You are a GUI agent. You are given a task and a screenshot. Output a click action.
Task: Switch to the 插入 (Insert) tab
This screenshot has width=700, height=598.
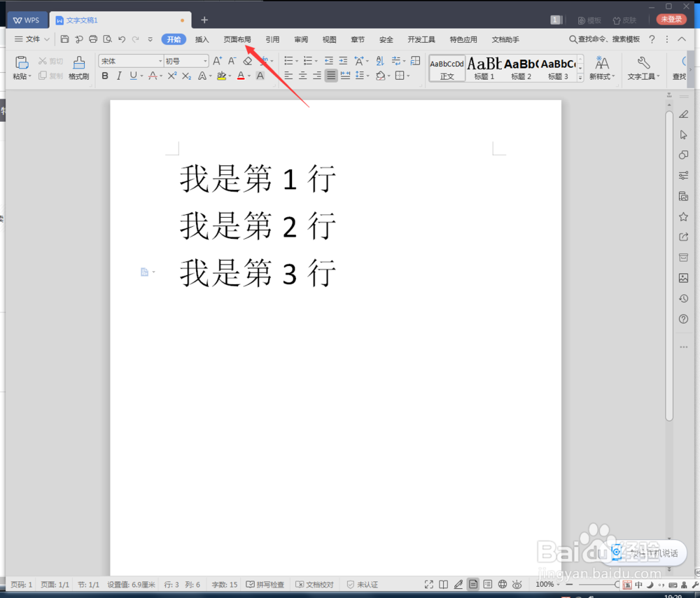coord(202,39)
